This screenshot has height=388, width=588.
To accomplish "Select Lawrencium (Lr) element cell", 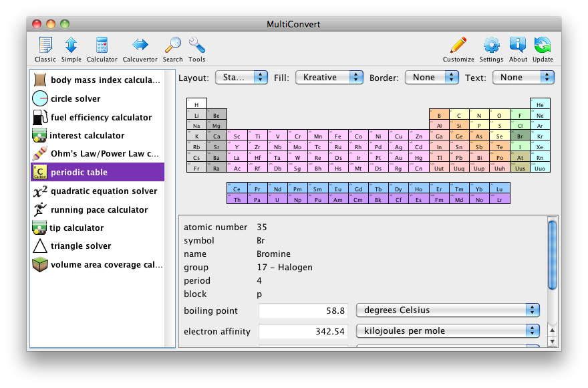I will coord(500,199).
